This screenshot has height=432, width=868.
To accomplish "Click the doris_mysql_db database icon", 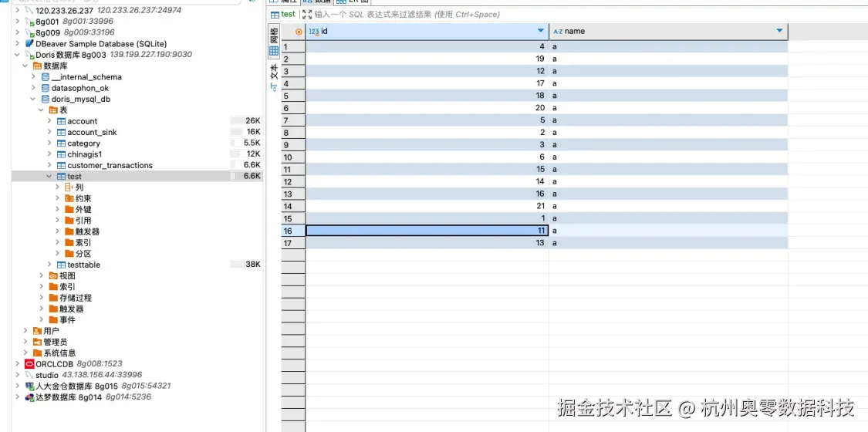I will click(x=46, y=99).
